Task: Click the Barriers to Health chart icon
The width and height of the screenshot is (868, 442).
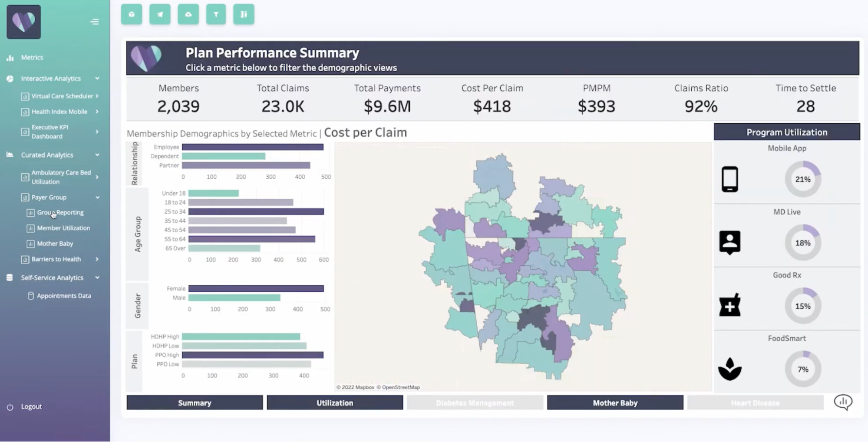Action: point(25,260)
